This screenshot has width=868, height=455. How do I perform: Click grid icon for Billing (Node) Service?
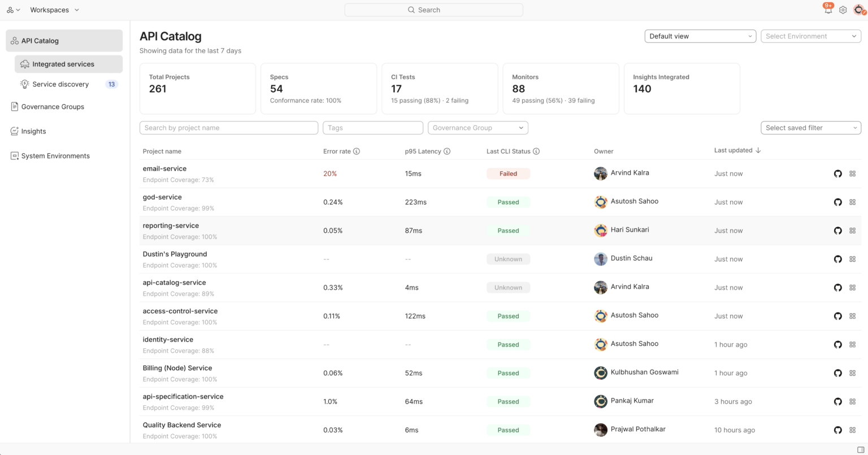(x=853, y=374)
